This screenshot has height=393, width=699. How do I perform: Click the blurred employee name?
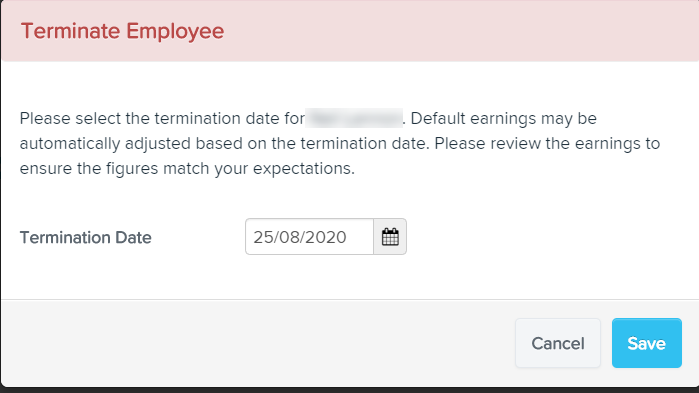click(354, 118)
